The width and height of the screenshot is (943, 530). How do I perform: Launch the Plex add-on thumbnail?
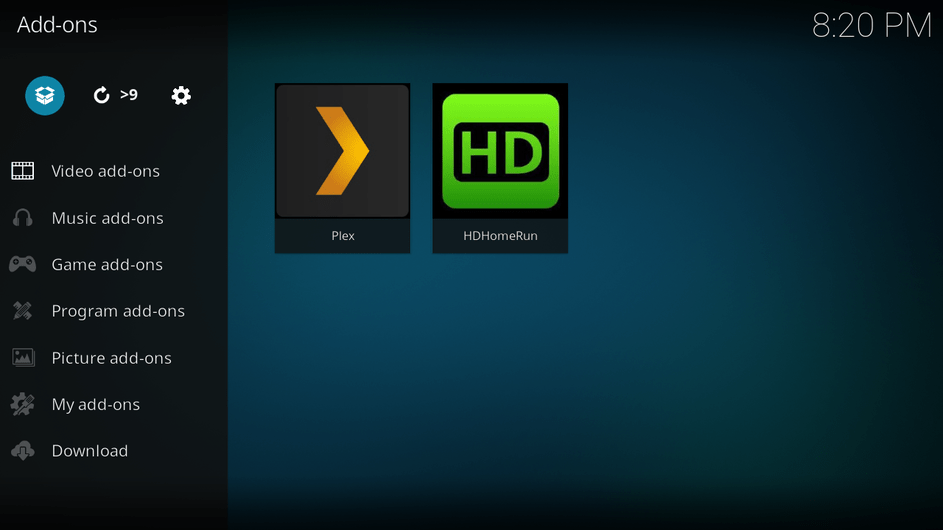pos(343,151)
